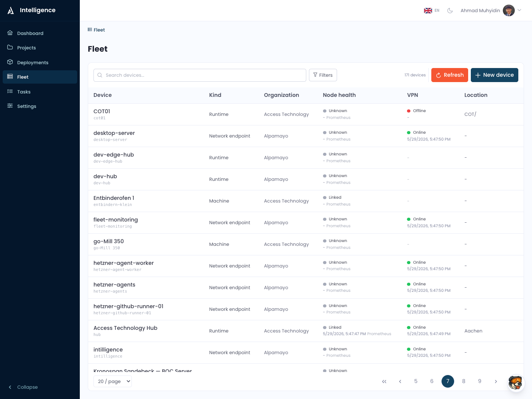The image size is (532, 399).
Task: Click the 171 devices count
Action: [415, 75]
